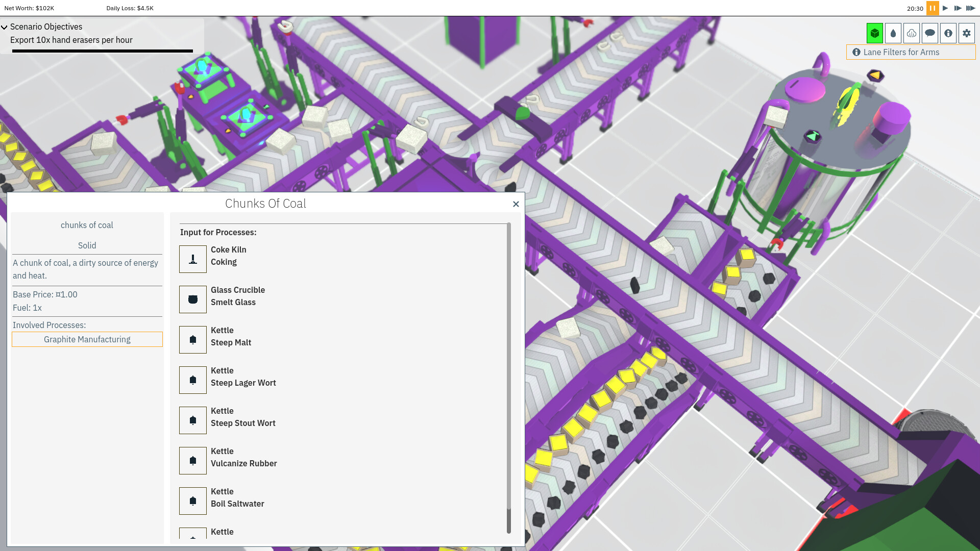This screenshot has width=980, height=551.
Task: Open the settings gear icon
Action: click(967, 33)
